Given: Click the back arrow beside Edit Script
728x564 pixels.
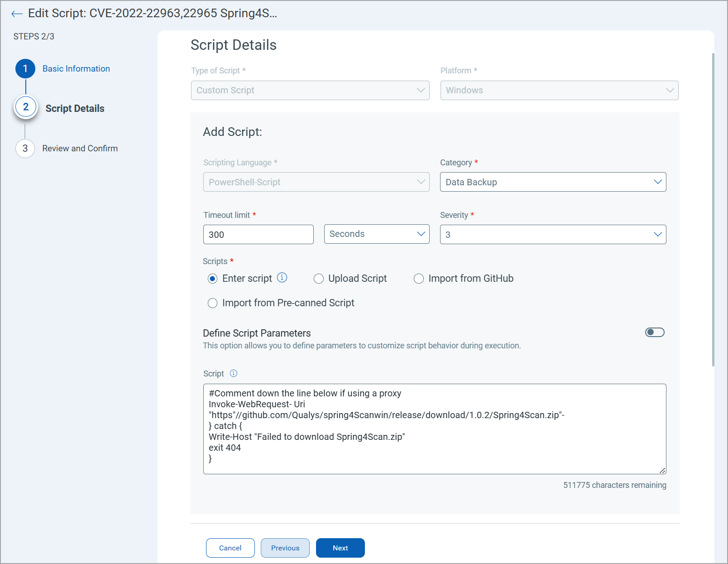Looking at the screenshot, I should (17, 14).
